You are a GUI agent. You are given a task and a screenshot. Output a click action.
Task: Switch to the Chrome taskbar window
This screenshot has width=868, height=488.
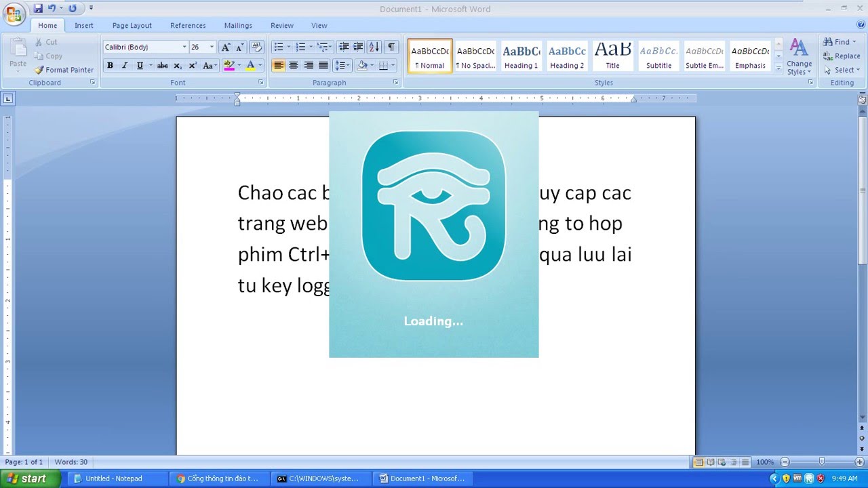(219, 479)
